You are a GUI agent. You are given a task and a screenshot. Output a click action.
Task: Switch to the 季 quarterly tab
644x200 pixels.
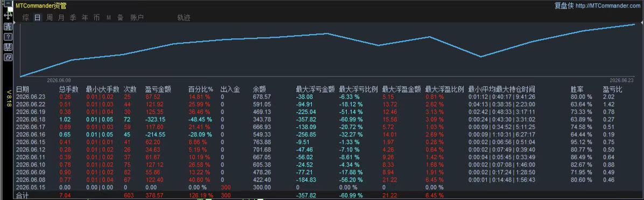point(73,18)
